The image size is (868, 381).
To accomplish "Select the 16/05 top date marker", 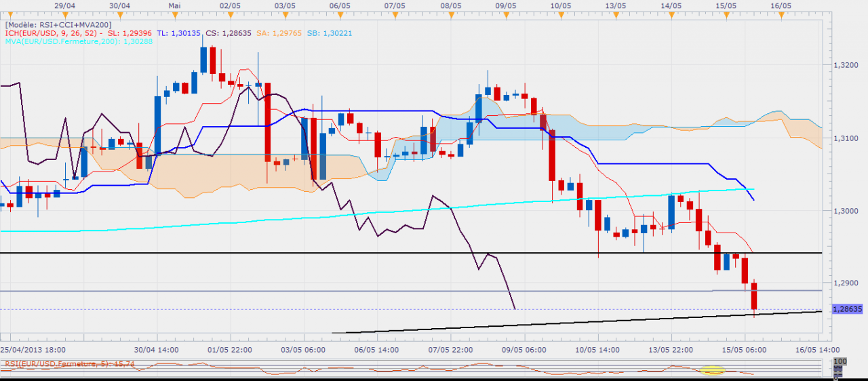I will point(781,14).
